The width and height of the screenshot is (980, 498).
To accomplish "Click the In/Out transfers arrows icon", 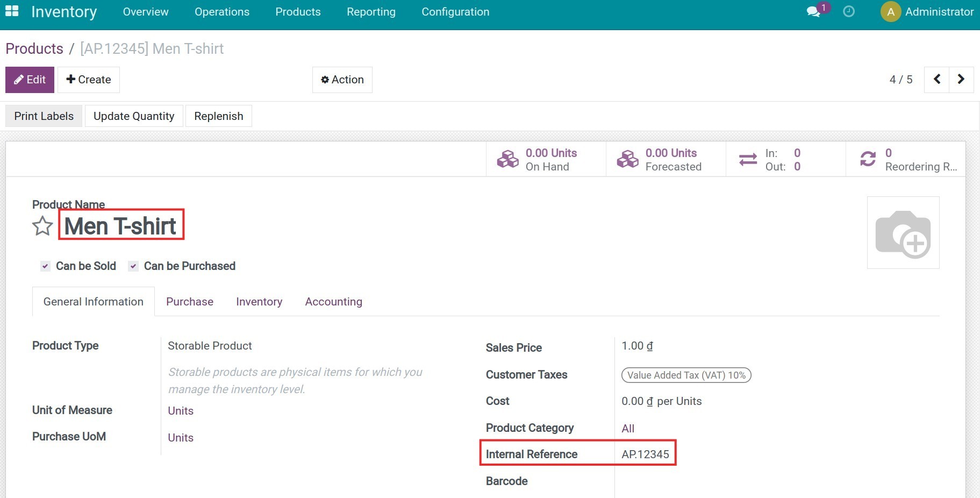I will pyautogui.click(x=747, y=159).
